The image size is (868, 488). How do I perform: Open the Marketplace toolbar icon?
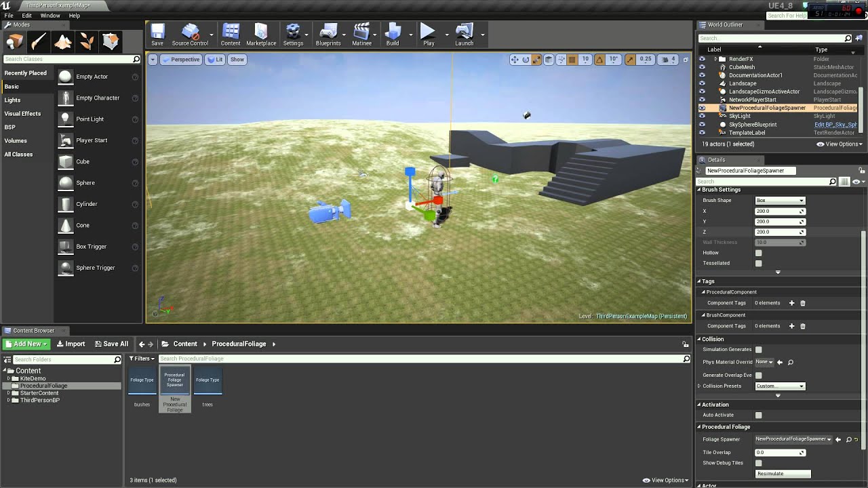click(261, 35)
